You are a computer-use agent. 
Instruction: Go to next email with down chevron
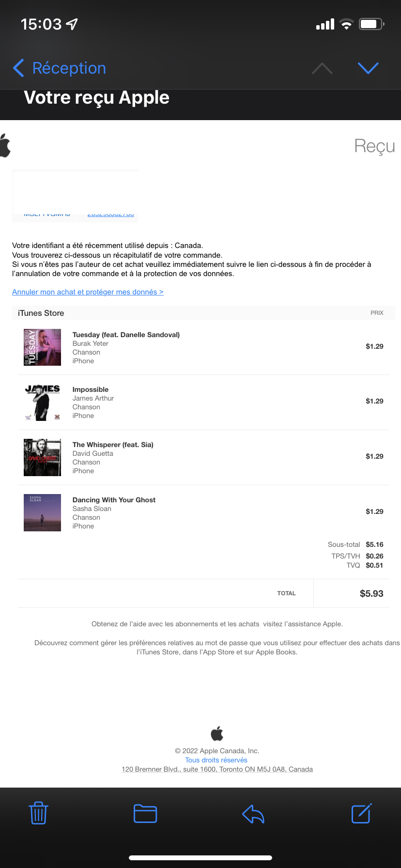pos(368,68)
